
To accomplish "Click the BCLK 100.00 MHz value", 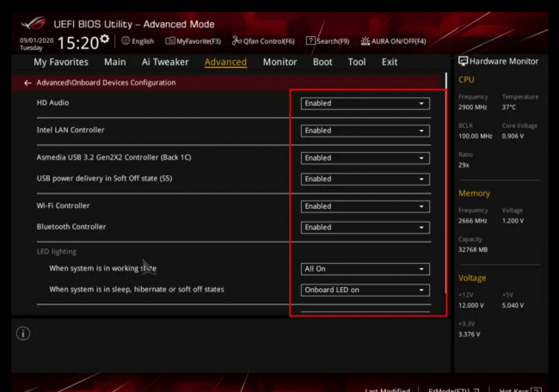I will point(476,136).
